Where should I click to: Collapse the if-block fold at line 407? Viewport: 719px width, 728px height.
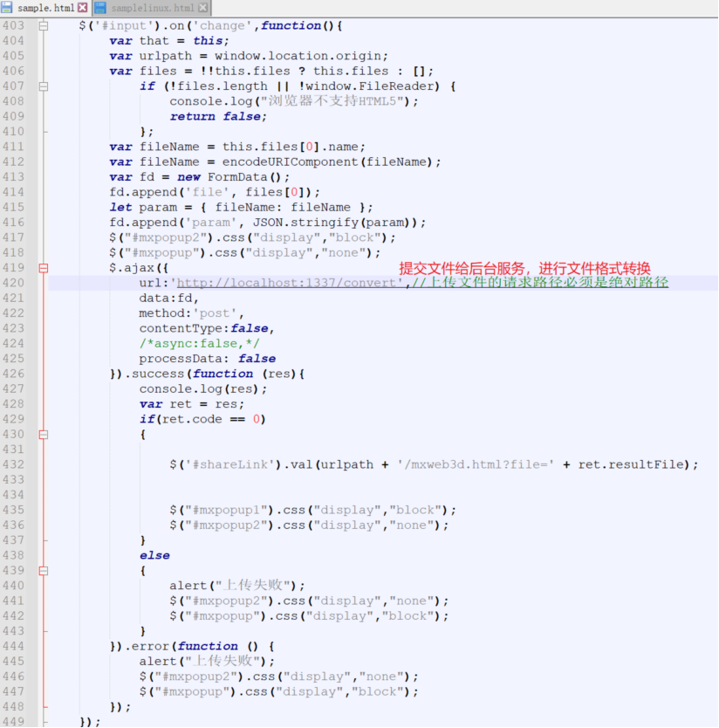[43, 86]
